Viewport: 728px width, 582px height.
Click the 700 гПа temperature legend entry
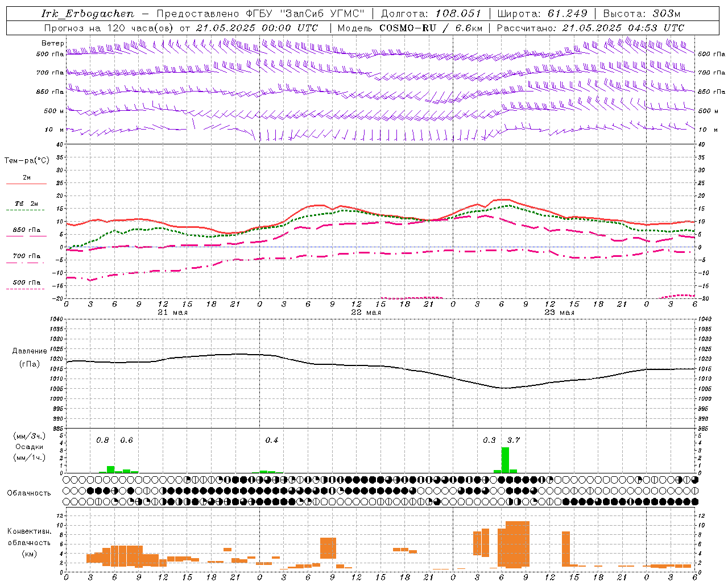[27, 256]
